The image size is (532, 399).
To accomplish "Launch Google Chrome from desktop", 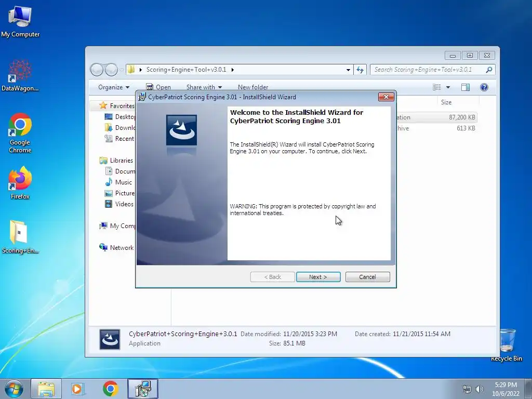I will click(20, 133).
